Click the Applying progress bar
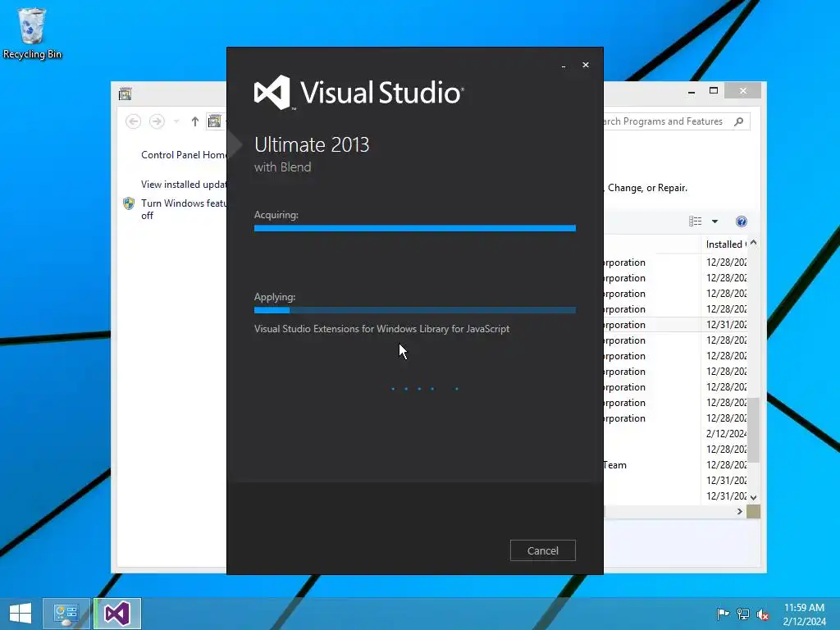This screenshot has width=840, height=630. coord(414,310)
